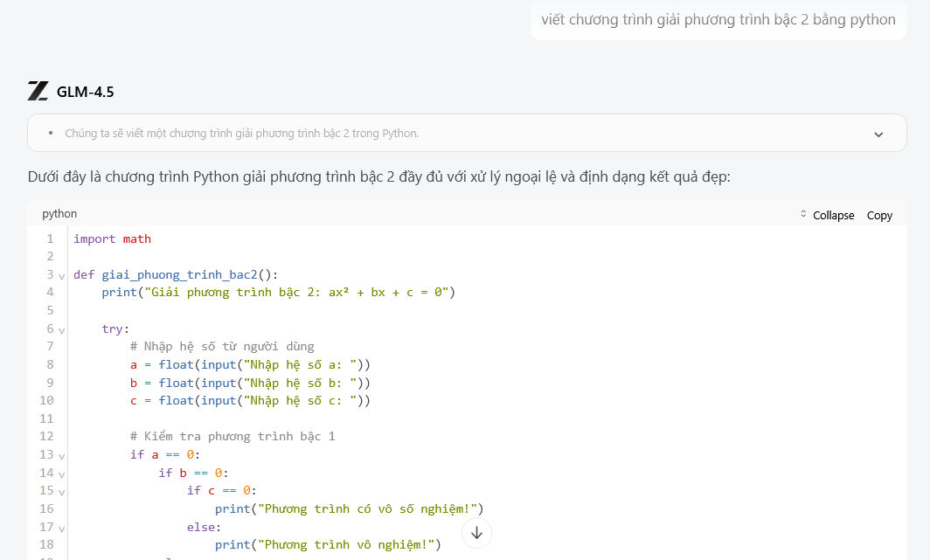Fold the 'if a == 0' block
930x560 pixels.
click(61, 455)
